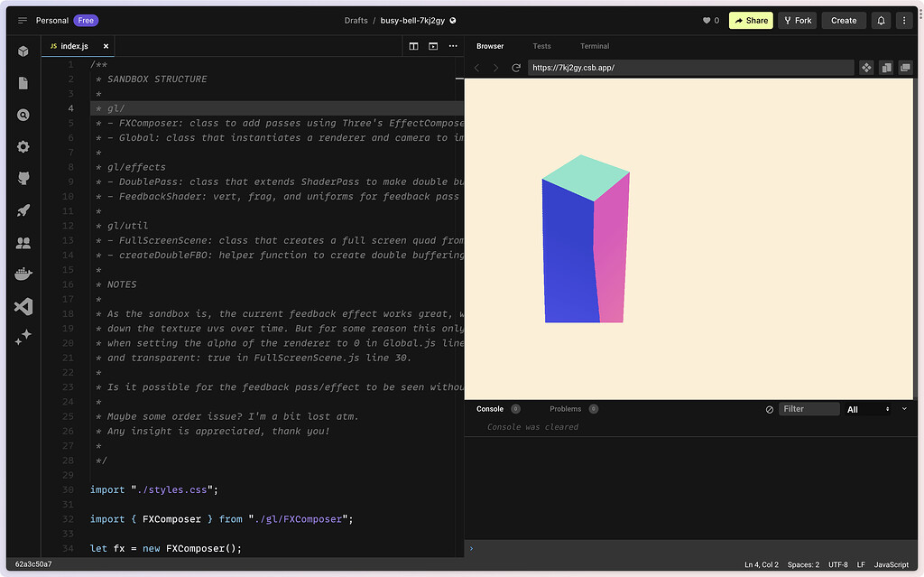
Task: Fork the busy-bell sandbox
Action: click(797, 20)
